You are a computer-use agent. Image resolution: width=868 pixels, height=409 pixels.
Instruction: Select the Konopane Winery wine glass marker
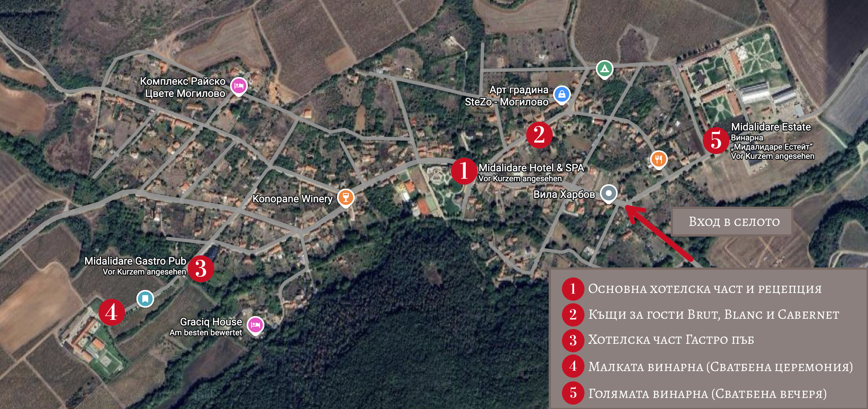pyautogui.click(x=346, y=198)
